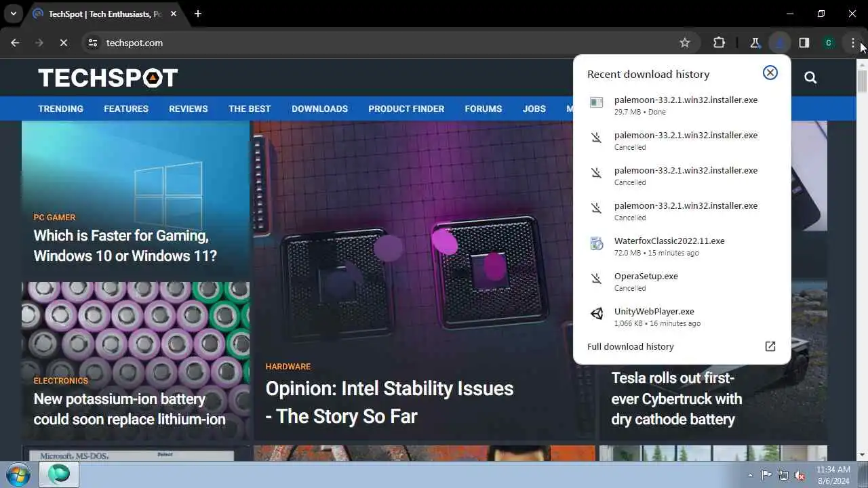Open 'Which is Faster for Gaming' article
Viewport: 868px width, 488px height.
click(x=125, y=245)
